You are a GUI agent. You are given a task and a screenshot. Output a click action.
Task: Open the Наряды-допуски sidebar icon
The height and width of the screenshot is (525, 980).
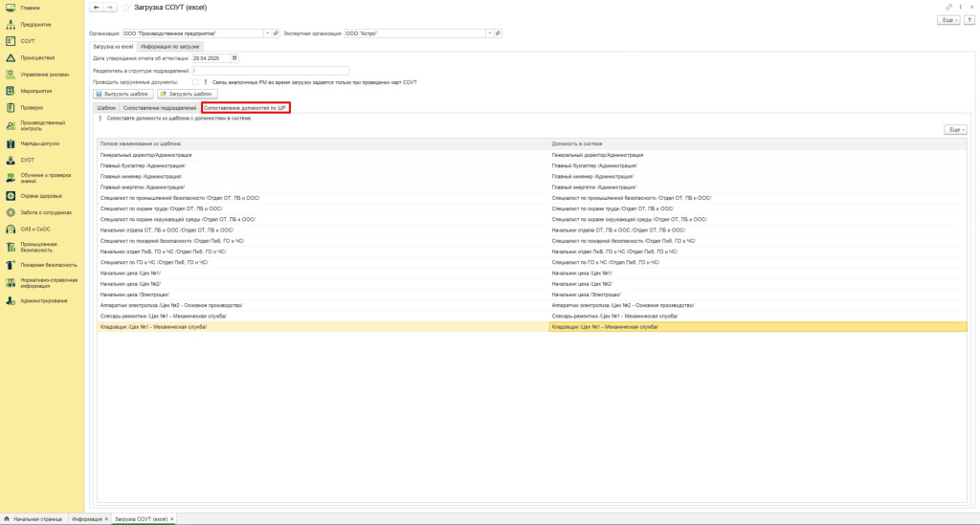pyautogui.click(x=11, y=142)
